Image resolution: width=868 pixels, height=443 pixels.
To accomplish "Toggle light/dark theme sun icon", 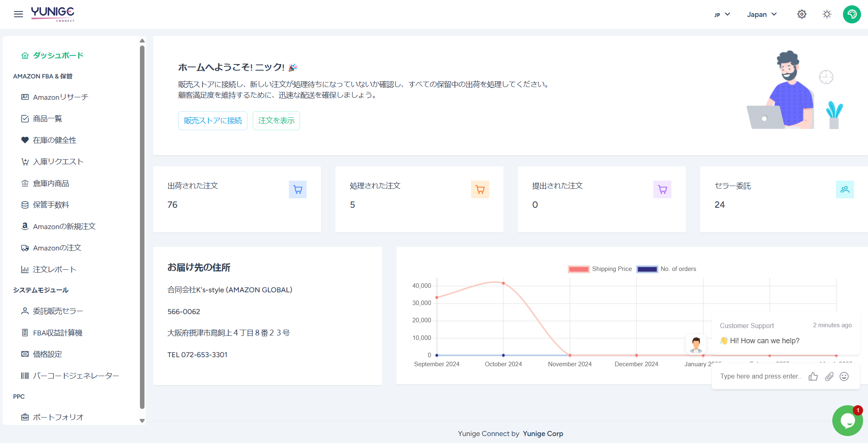I will 827,14.
